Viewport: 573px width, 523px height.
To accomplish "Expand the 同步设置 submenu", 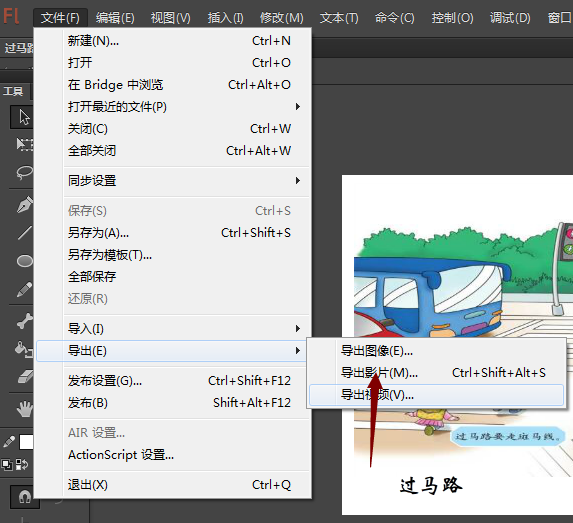I will click(171, 181).
